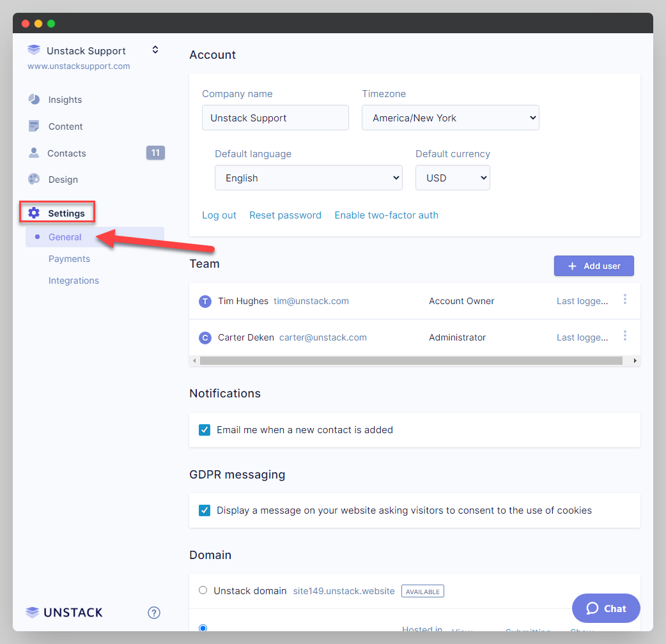
Task: Click Tim Hughes last logged text
Action: 582,302
